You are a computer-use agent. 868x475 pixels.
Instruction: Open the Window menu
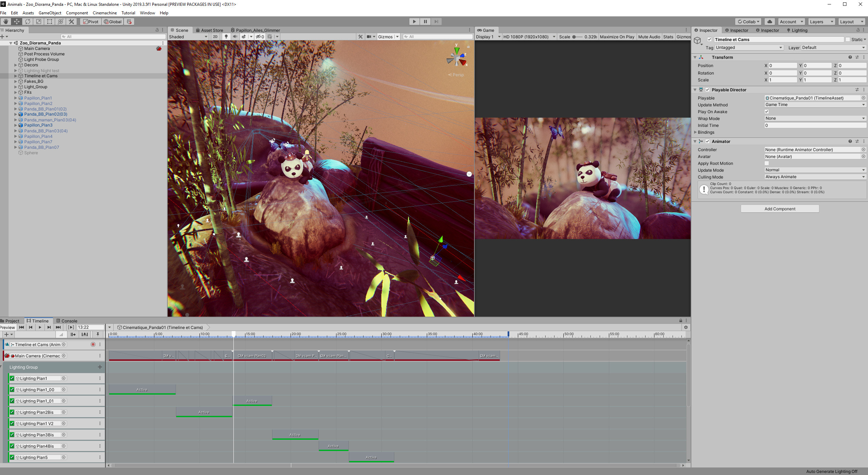[x=147, y=13]
